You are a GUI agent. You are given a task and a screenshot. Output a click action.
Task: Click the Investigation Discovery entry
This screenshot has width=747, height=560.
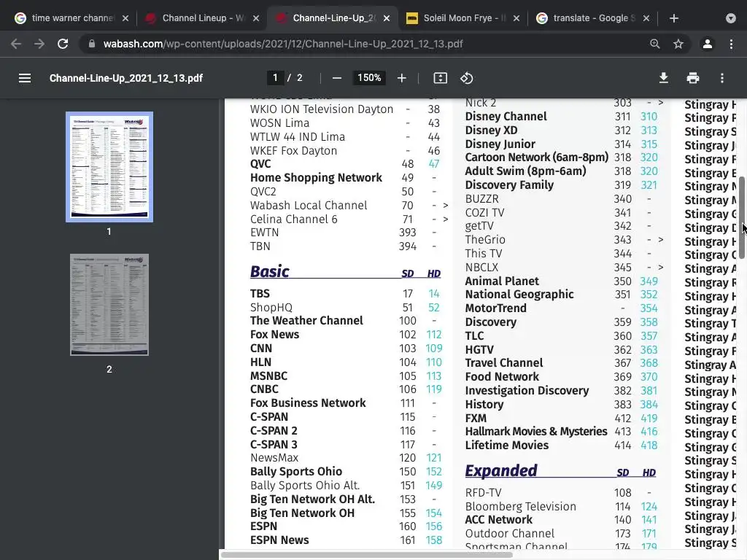(x=527, y=391)
